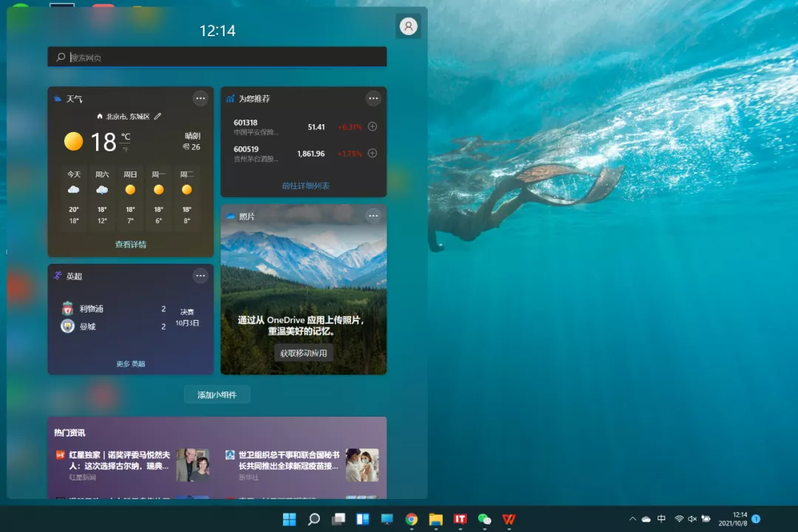Click the stocks widget chart icon

pyautogui.click(x=230, y=98)
